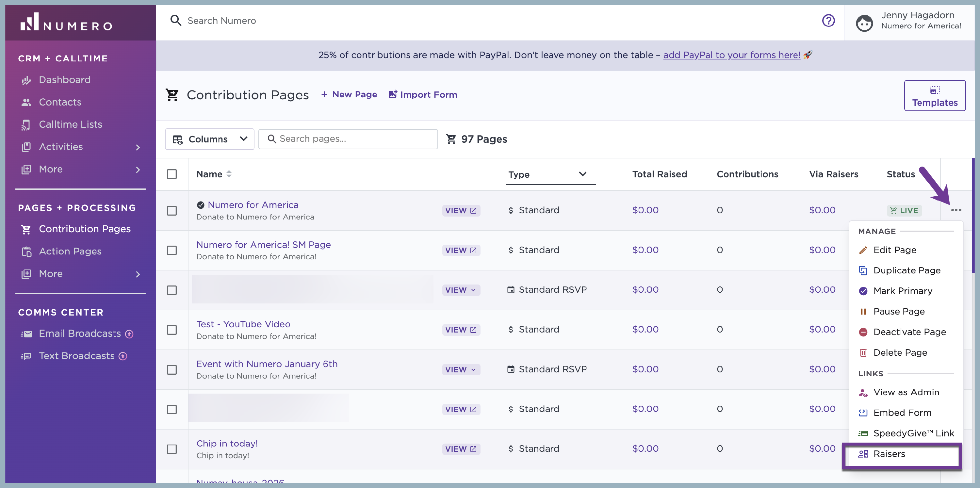Go to Email Broadcasts in sidebar
Viewport: 980px width, 488px height.
(81, 333)
